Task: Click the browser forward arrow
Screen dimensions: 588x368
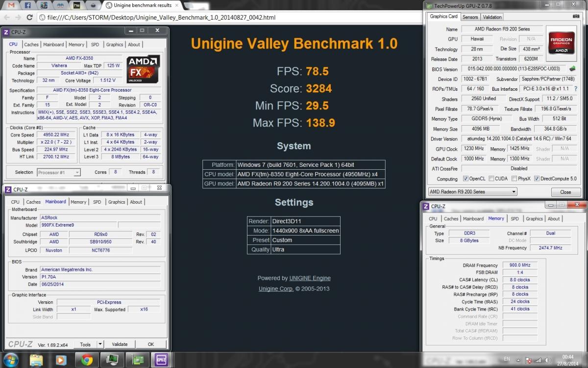Action: point(18,17)
